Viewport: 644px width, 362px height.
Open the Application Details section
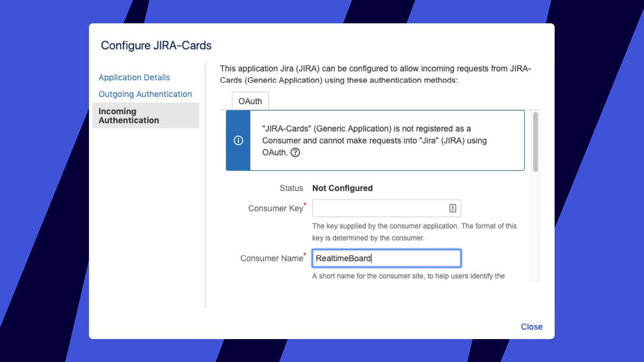pos(134,78)
